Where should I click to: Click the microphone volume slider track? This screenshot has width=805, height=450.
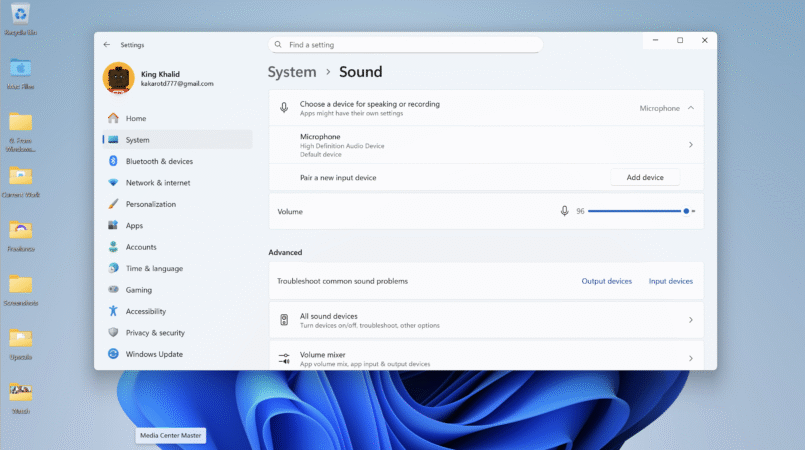click(x=641, y=211)
